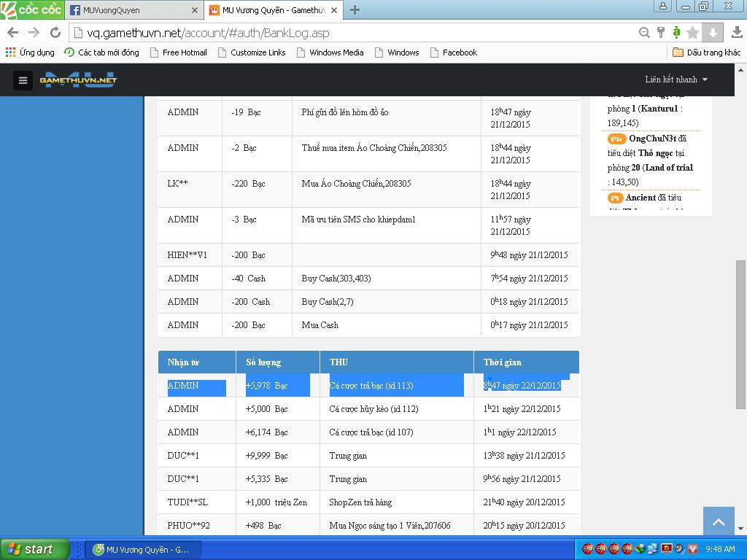Click the scrollbar down arrow

[741, 529]
